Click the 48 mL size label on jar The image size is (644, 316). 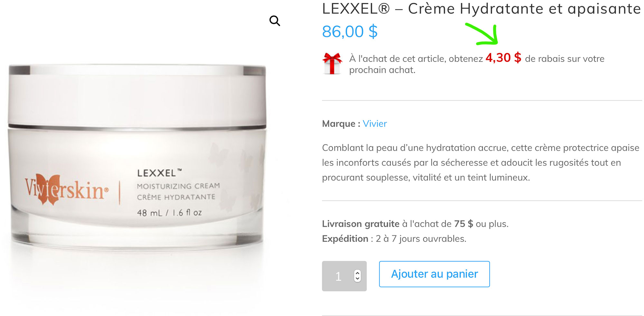click(x=169, y=213)
